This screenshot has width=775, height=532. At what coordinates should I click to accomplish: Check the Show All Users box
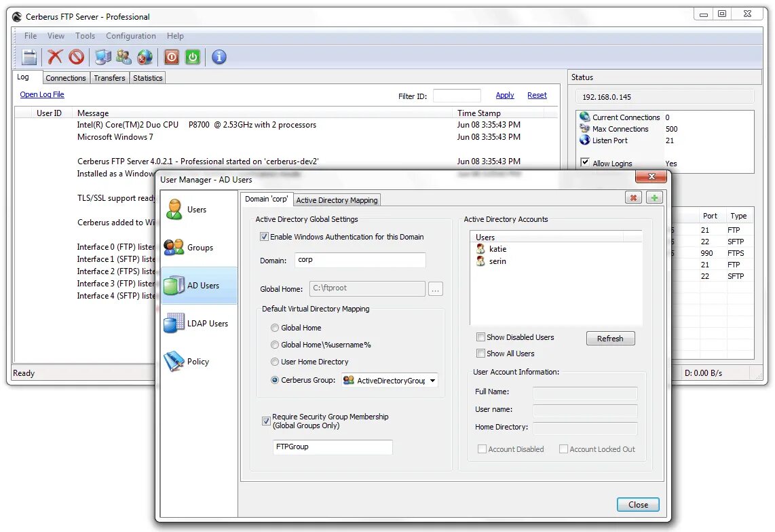coord(480,354)
